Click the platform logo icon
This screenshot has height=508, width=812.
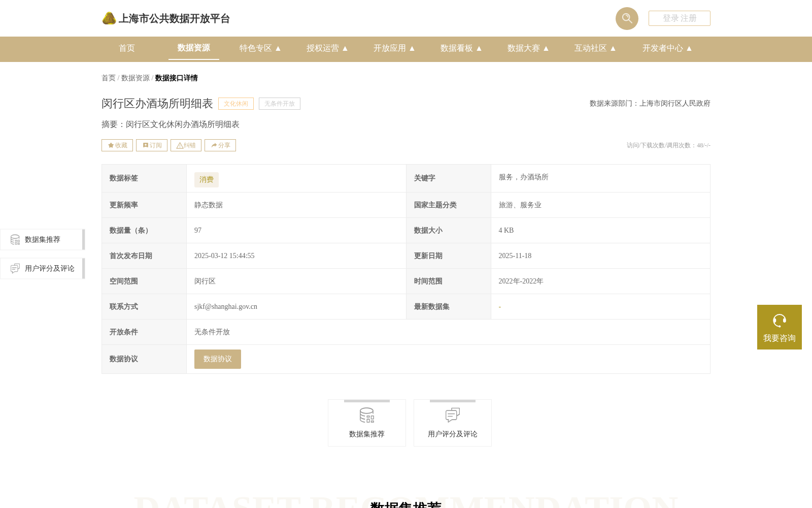[x=109, y=18]
